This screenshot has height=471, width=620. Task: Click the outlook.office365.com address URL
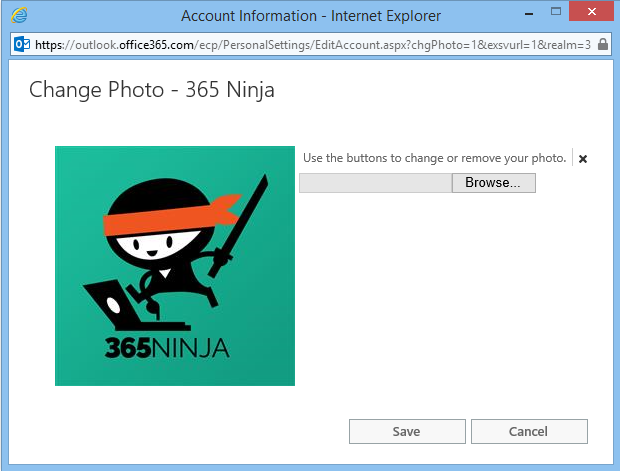point(312,45)
